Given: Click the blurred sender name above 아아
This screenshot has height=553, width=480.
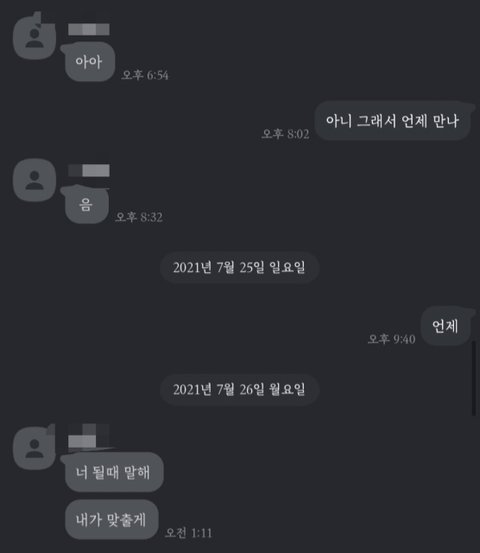Looking at the screenshot, I should [89, 29].
